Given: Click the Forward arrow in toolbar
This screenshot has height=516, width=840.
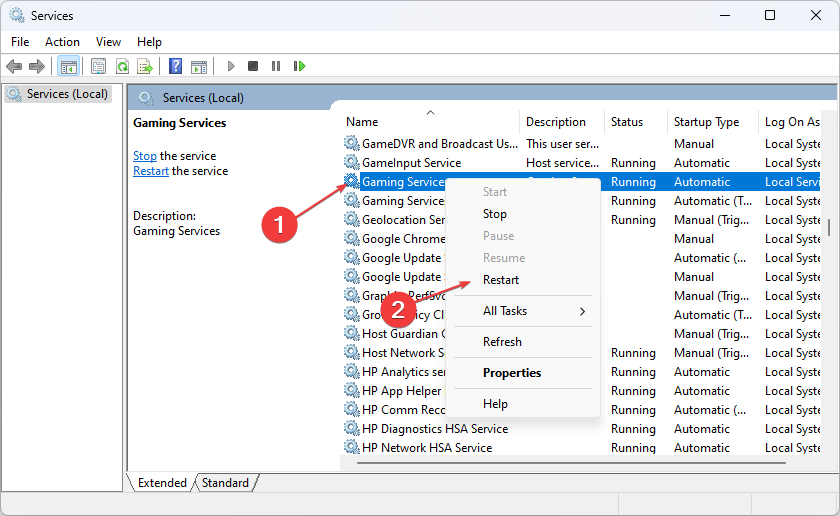Looking at the screenshot, I should [x=37, y=66].
